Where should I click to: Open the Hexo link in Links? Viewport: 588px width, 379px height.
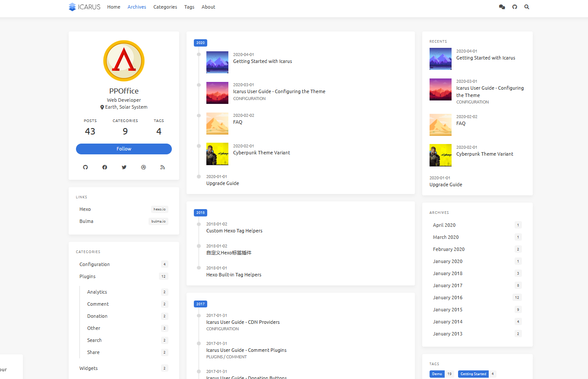(x=85, y=209)
